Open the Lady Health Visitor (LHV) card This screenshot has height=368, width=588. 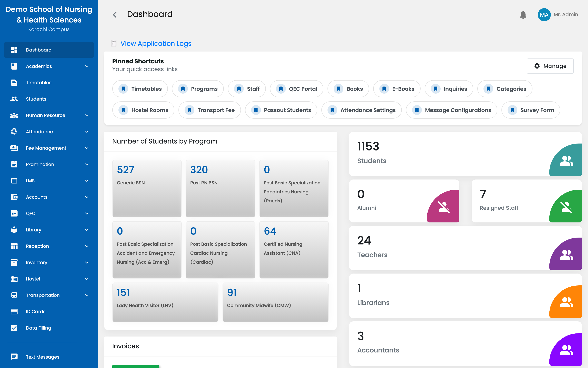165,302
